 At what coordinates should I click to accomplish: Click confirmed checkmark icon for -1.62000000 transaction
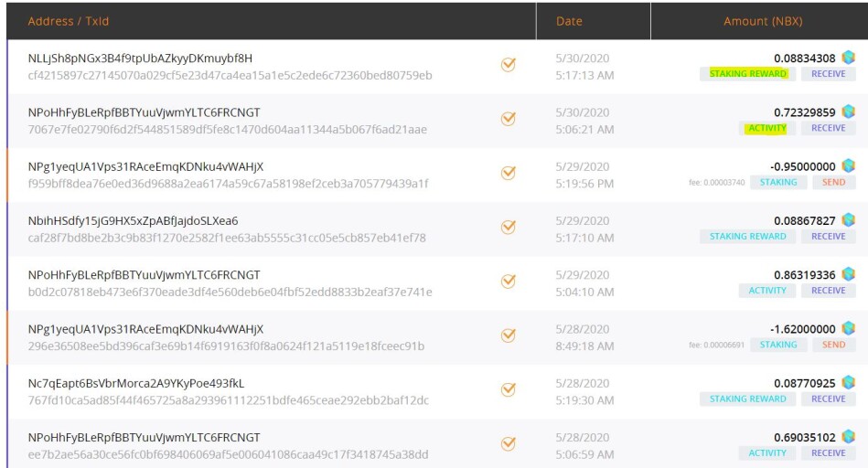pos(509,335)
